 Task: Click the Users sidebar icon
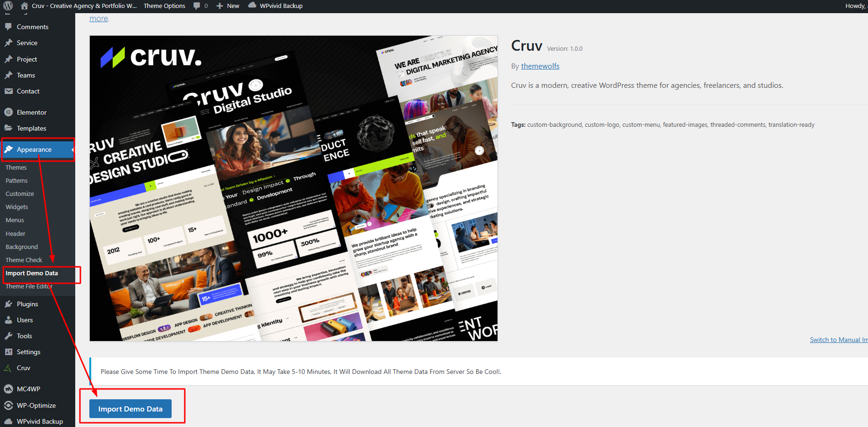8,320
